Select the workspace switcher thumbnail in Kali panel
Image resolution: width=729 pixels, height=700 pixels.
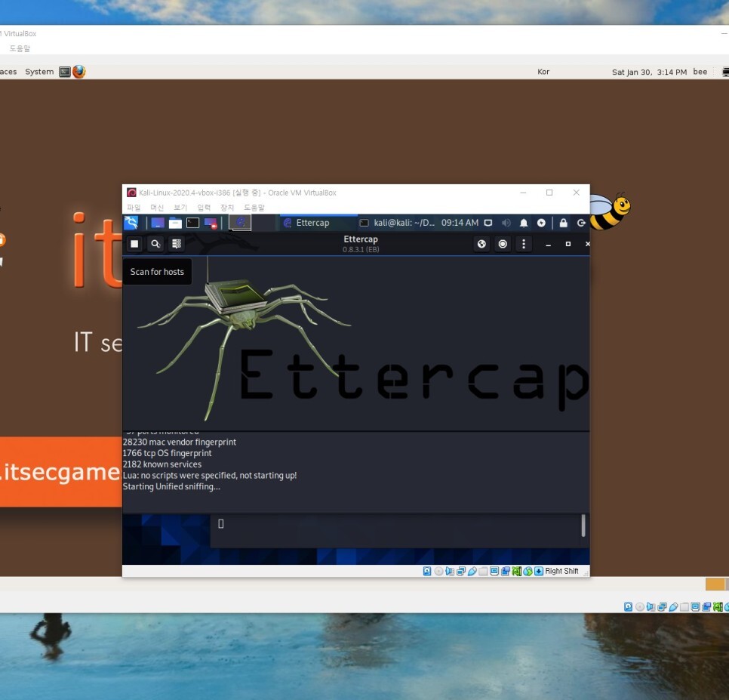tap(240, 222)
